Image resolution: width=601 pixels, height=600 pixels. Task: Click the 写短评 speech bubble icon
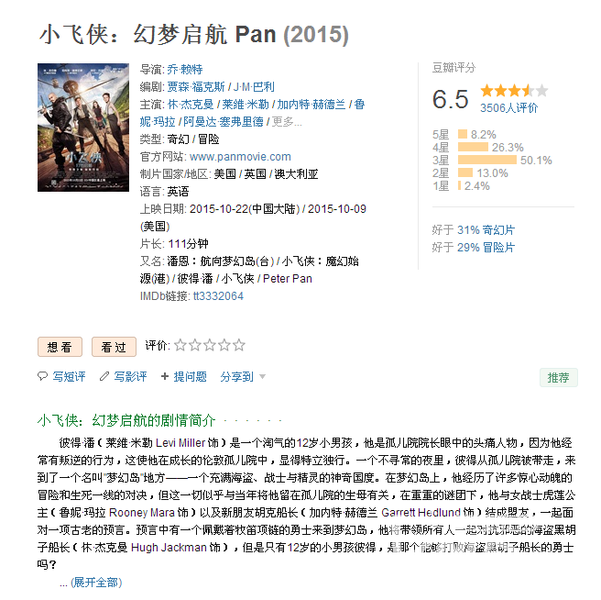click(x=42, y=376)
